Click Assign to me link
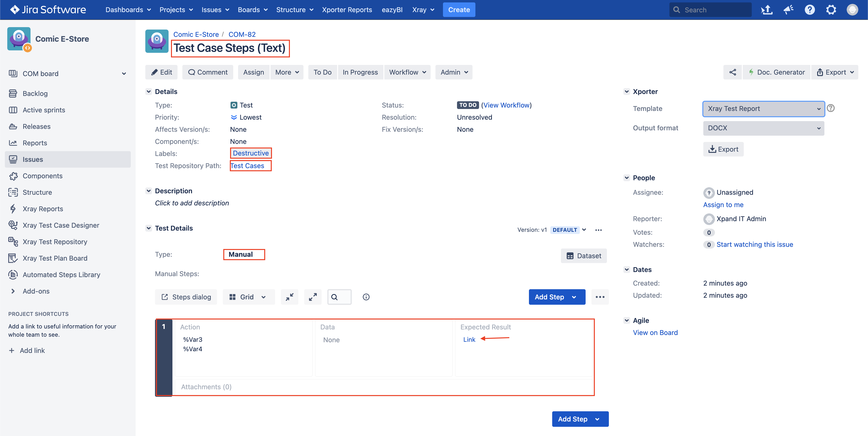The image size is (868, 436). [723, 204]
